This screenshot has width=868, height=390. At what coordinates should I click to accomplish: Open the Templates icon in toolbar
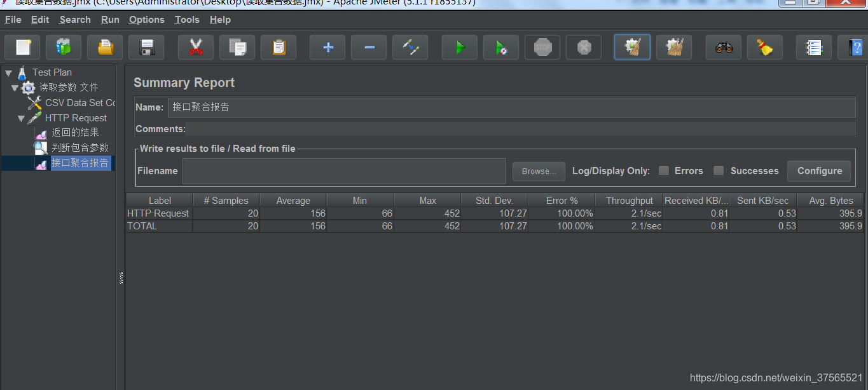click(64, 47)
